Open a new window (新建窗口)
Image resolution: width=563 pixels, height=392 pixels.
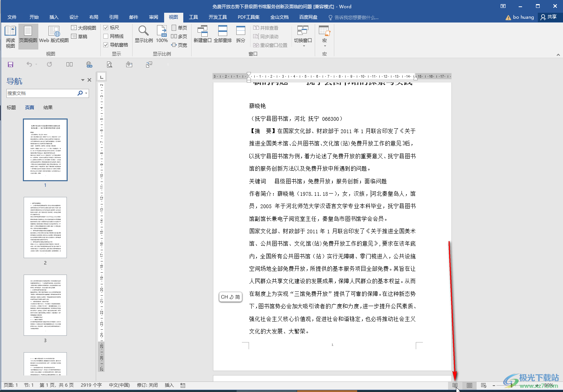tap(202, 35)
